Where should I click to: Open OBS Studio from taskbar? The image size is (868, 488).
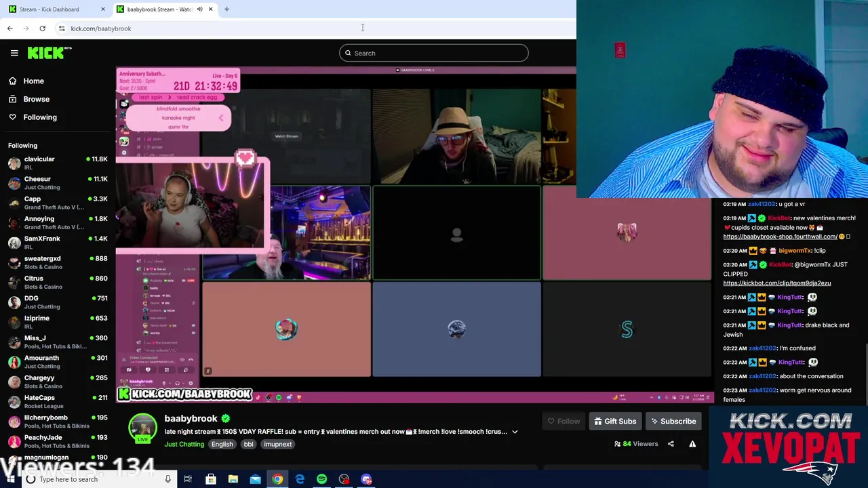click(344, 479)
